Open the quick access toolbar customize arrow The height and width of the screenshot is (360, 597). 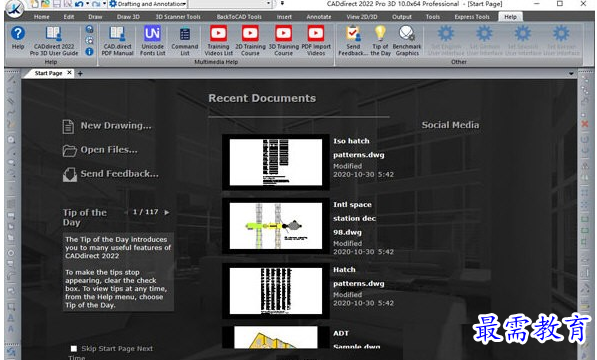(282, 3)
